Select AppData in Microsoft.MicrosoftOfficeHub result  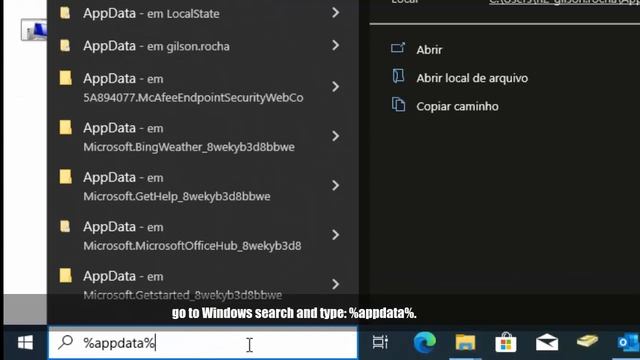click(203, 236)
